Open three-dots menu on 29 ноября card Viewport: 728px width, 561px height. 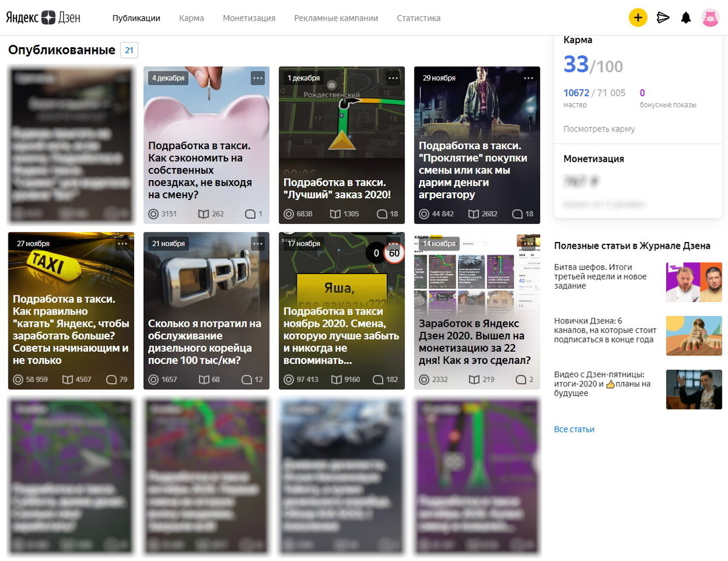tap(528, 78)
